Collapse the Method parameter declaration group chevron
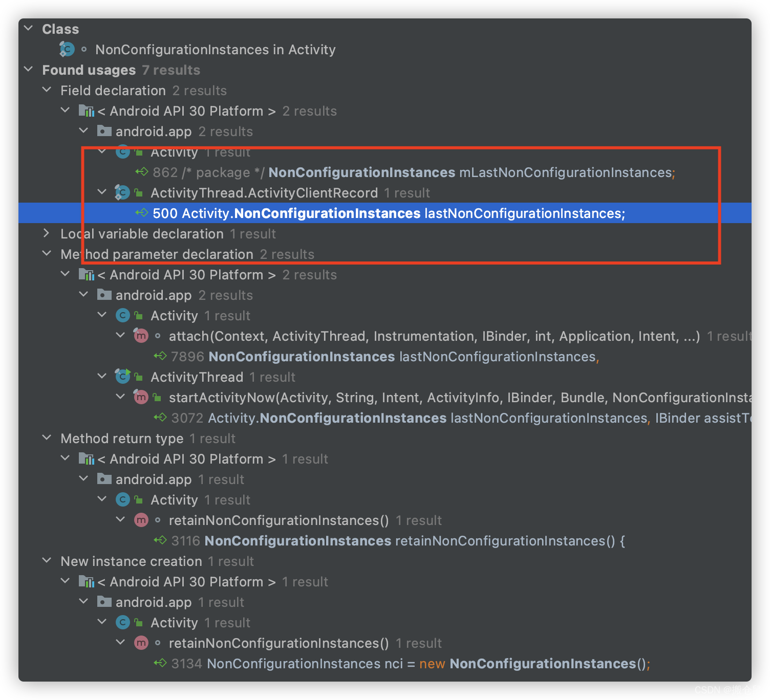Screen dimensions: 770x700 (x=47, y=253)
